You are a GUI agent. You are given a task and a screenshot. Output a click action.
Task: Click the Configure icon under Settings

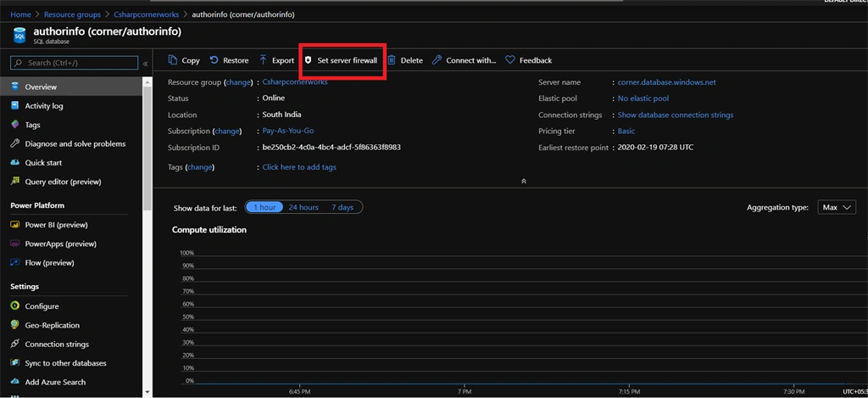click(x=15, y=306)
